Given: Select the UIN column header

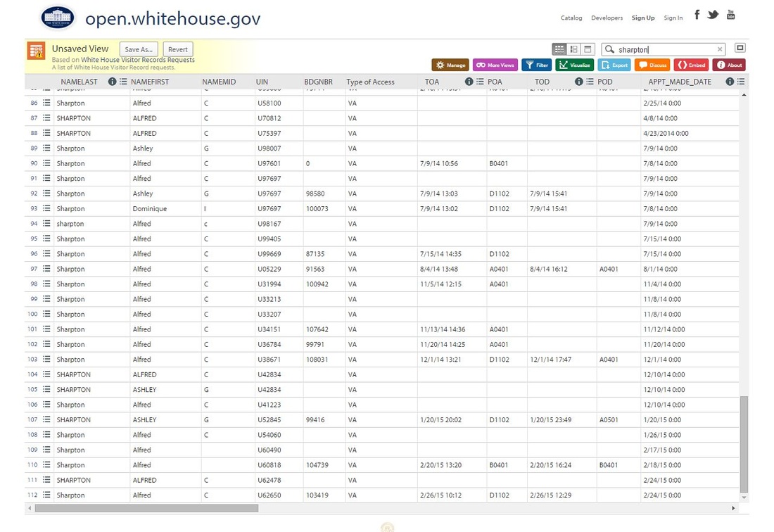Looking at the screenshot, I should [262, 82].
